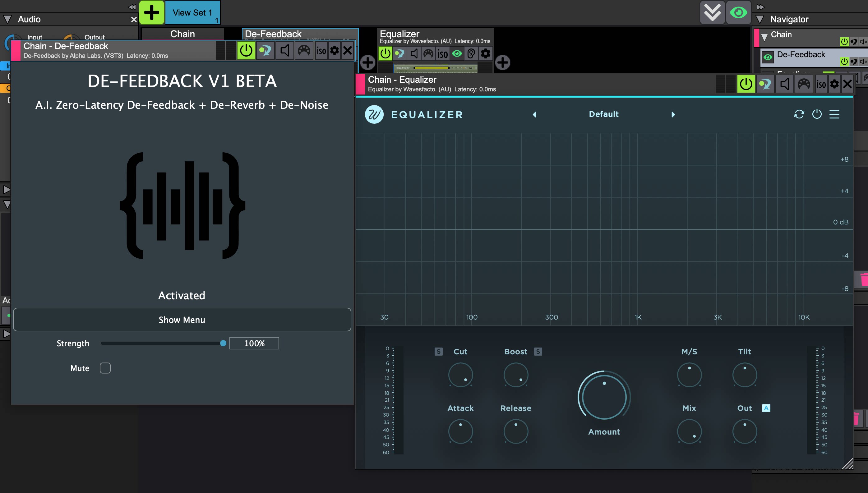The image size is (868, 493).
Task: Collapse the Audio panel triangle
Action: point(7,19)
